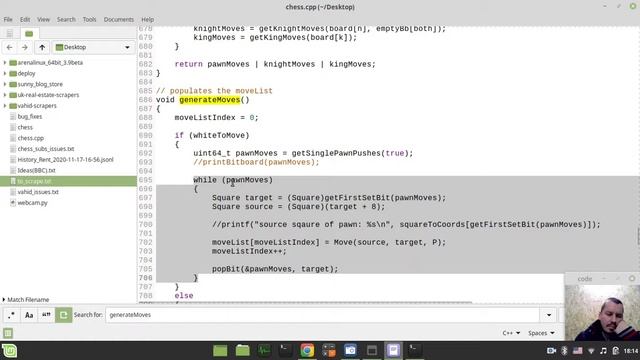Expand the vahid-scrapers folder
The width and height of the screenshot is (640, 360).
pos(5,106)
